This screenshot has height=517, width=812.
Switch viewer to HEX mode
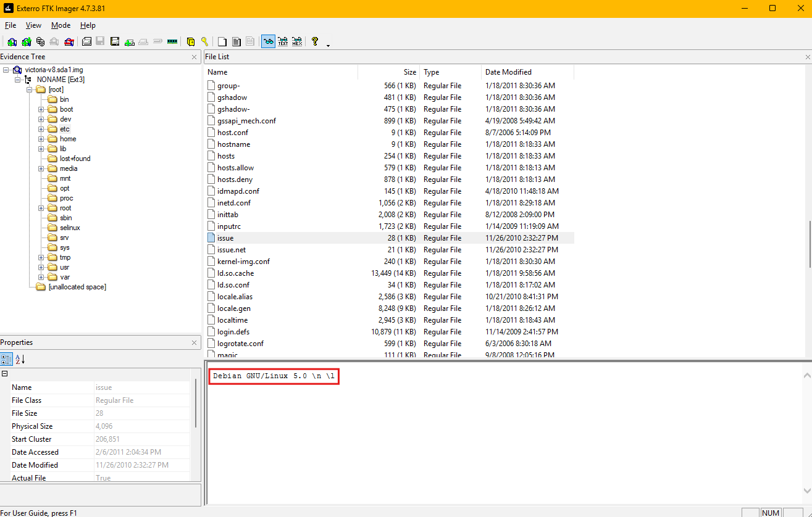pos(297,42)
